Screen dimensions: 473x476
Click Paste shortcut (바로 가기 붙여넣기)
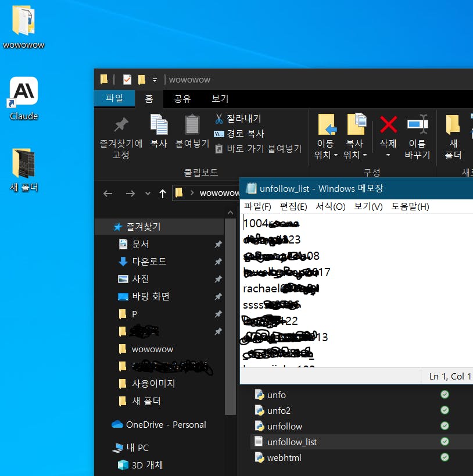point(258,149)
